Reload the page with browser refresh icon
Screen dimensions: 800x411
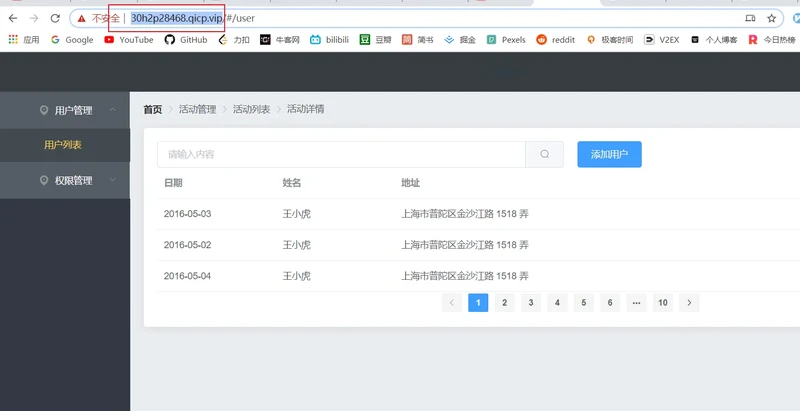click(55, 18)
